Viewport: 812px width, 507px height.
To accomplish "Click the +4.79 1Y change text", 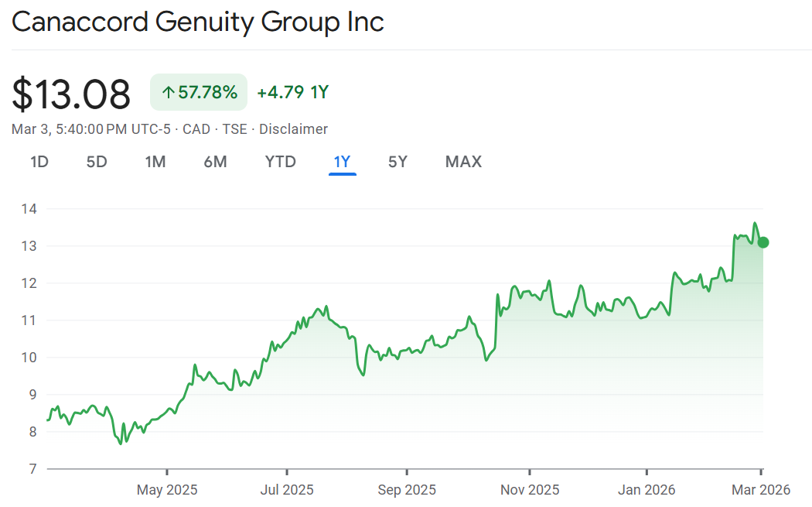I will tap(292, 93).
